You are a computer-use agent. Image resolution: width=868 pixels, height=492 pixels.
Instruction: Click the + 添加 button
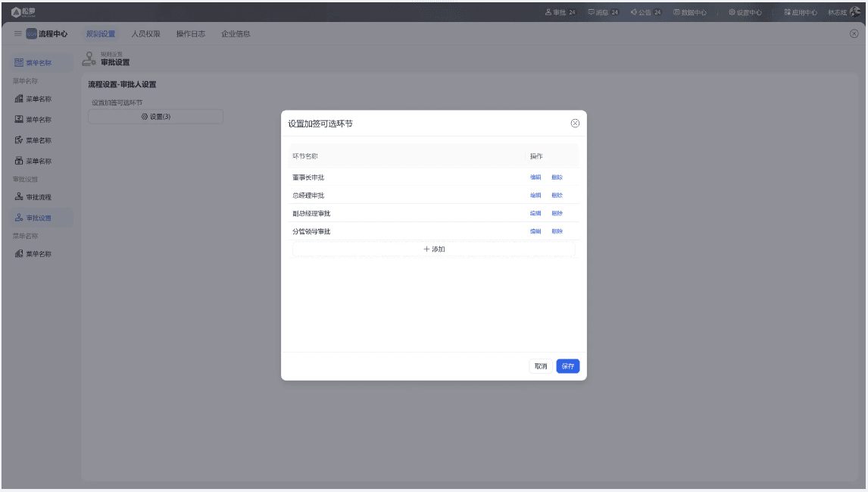coord(434,249)
